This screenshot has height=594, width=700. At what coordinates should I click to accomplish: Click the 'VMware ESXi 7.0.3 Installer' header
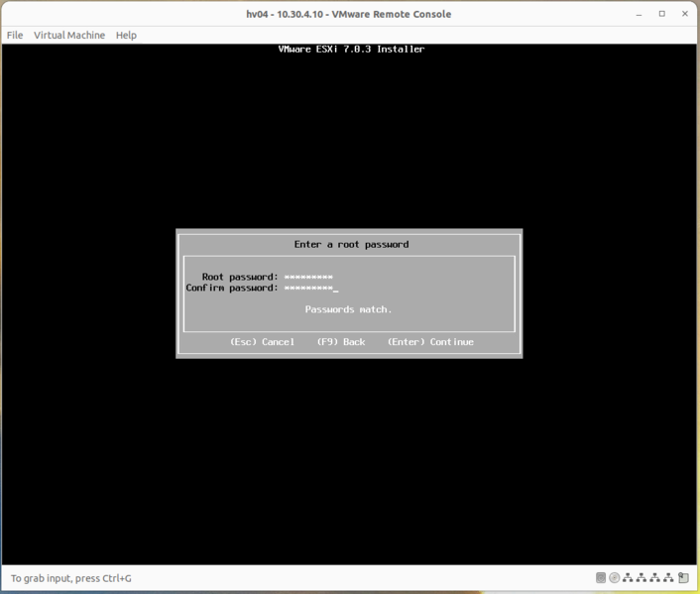[x=351, y=50]
